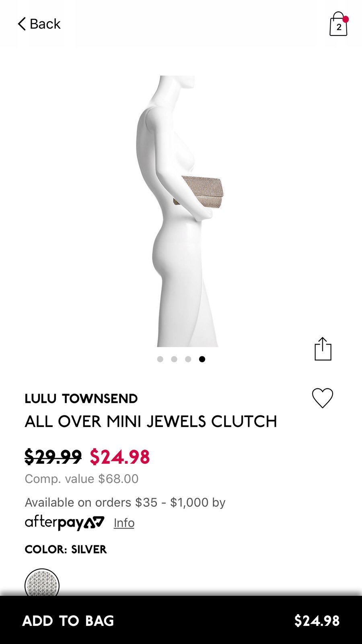Tap the Back text label
Image resolution: width=362 pixels, height=644 pixels.
coord(45,24)
